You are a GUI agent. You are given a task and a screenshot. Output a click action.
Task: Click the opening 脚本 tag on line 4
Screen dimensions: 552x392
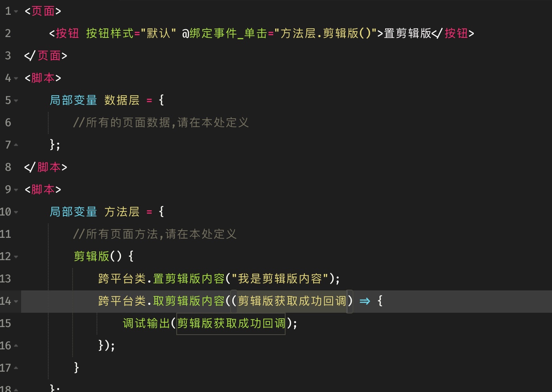pyautogui.click(x=43, y=78)
